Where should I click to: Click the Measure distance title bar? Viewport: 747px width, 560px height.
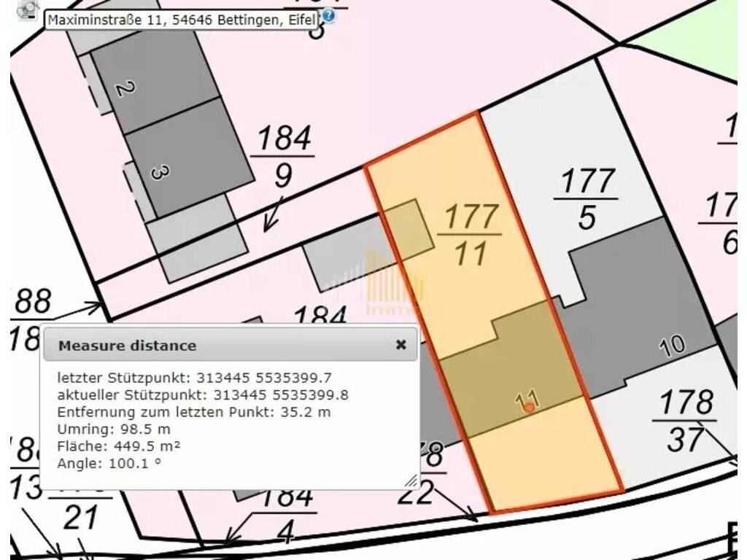click(219, 345)
